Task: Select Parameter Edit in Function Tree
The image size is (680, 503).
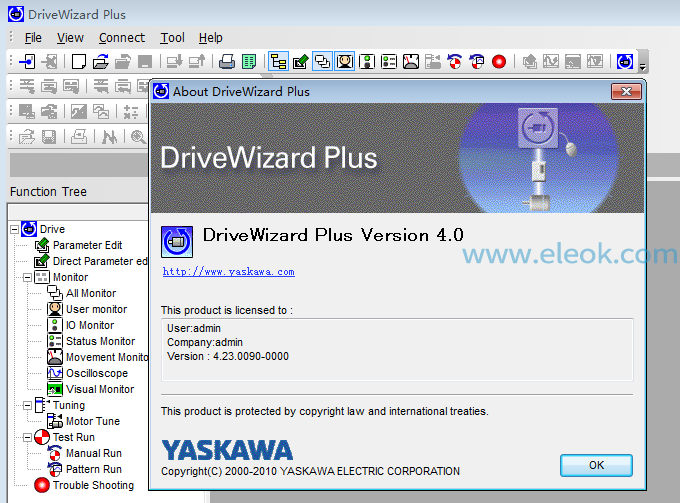Action: coord(88,245)
